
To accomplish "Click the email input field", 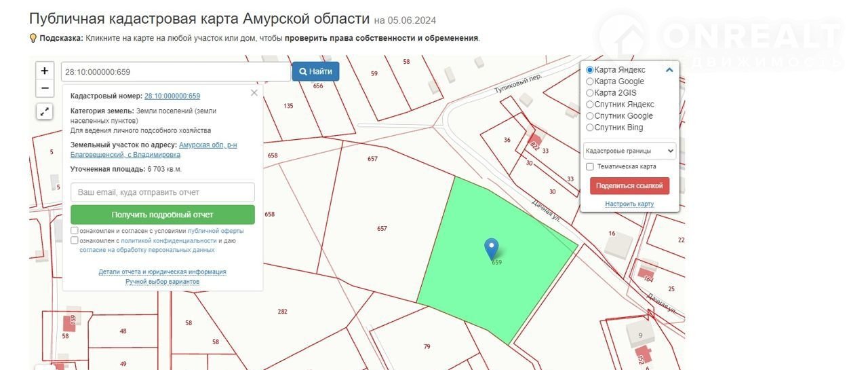I will click(163, 192).
